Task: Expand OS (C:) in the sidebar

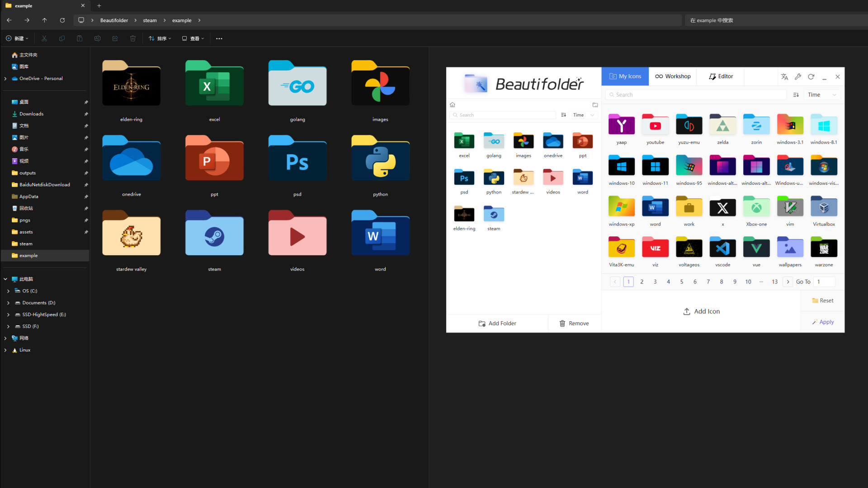Action: coord(8,291)
